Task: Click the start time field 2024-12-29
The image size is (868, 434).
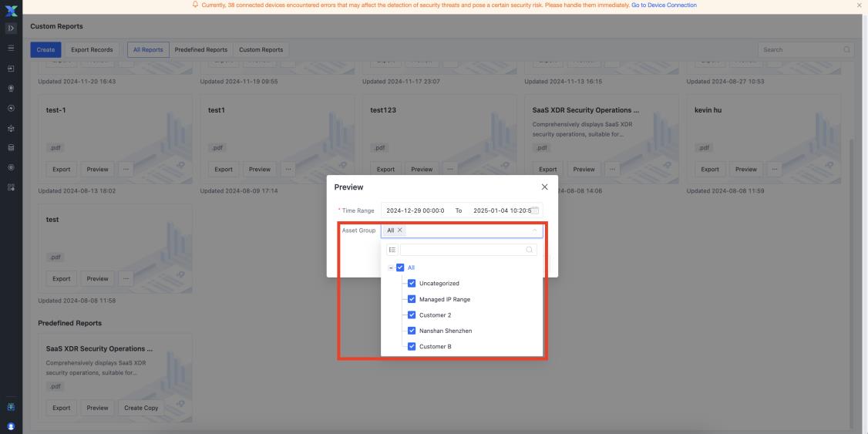Action: [415, 211]
